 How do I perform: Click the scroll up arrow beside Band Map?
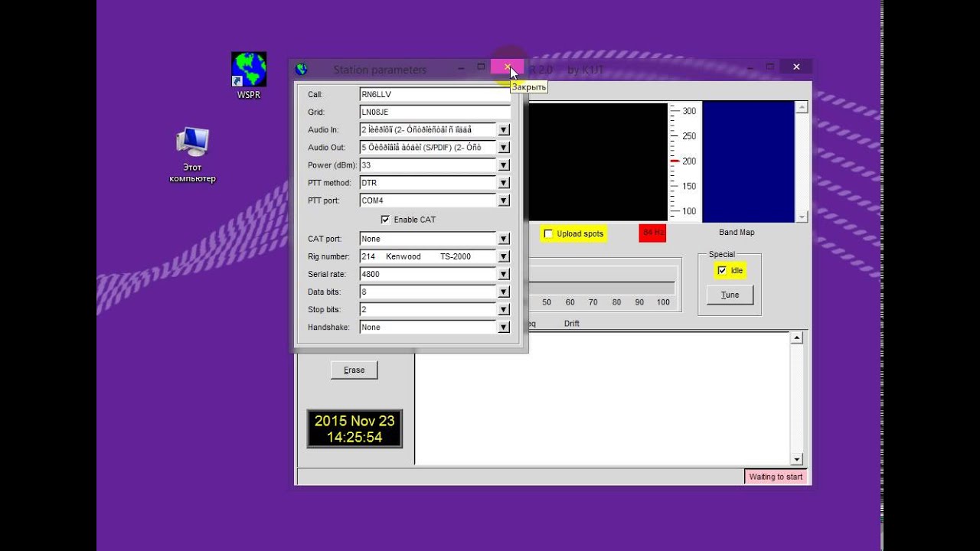pos(802,108)
